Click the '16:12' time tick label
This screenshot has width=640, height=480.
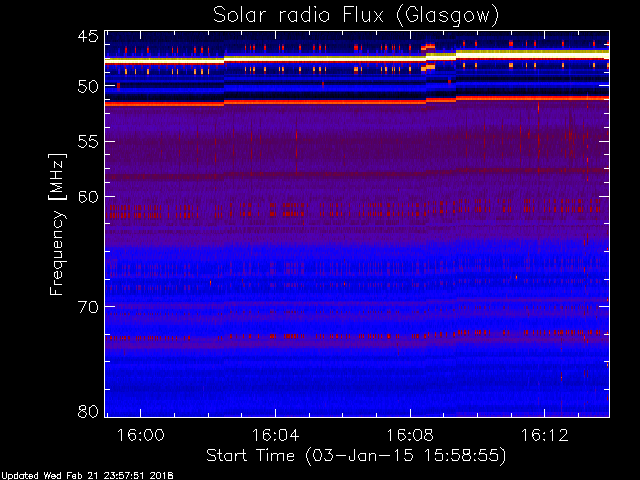pyautogui.click(x=544, y=435)
